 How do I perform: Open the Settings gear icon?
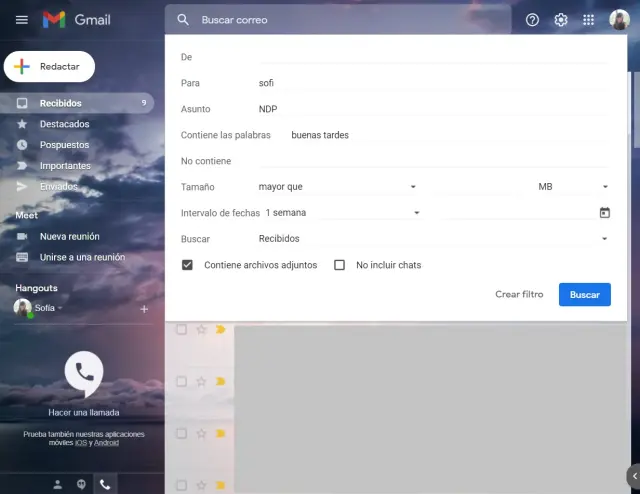(x=561, y=20)
